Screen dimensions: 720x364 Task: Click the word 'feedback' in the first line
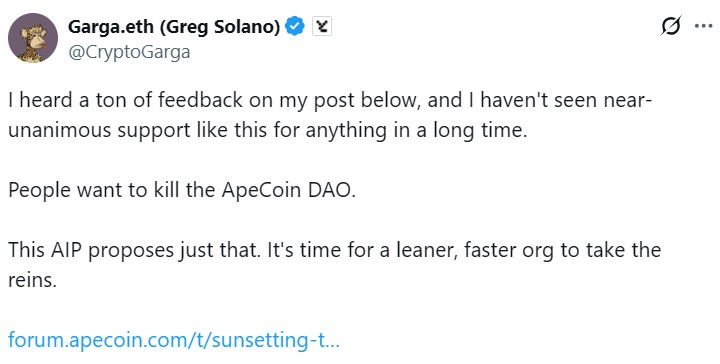tap(200, 100)
